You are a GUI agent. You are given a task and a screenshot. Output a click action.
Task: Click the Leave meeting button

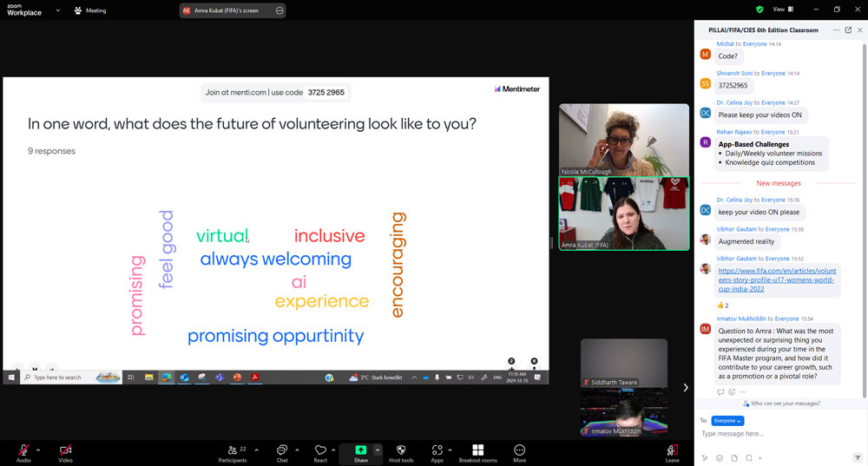672,450
